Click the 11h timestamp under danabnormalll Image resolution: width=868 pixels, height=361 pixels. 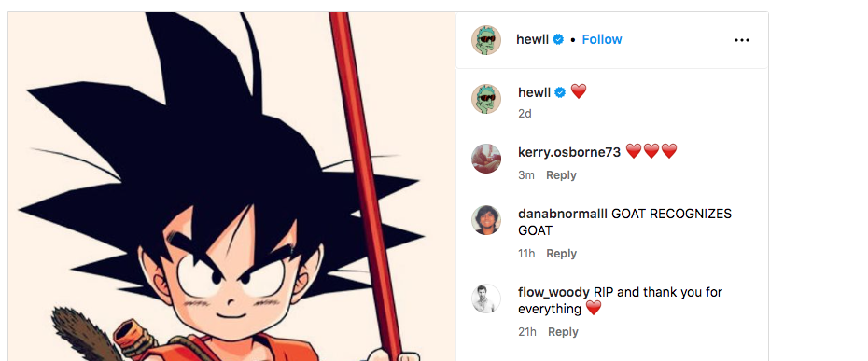pyautogui.click(x=526, y=254)
